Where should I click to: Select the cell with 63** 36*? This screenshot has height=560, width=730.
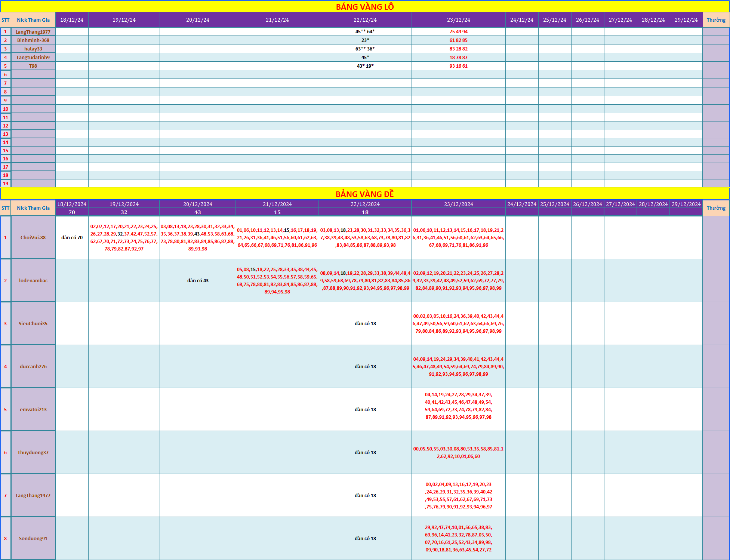(x=365, y=49)
